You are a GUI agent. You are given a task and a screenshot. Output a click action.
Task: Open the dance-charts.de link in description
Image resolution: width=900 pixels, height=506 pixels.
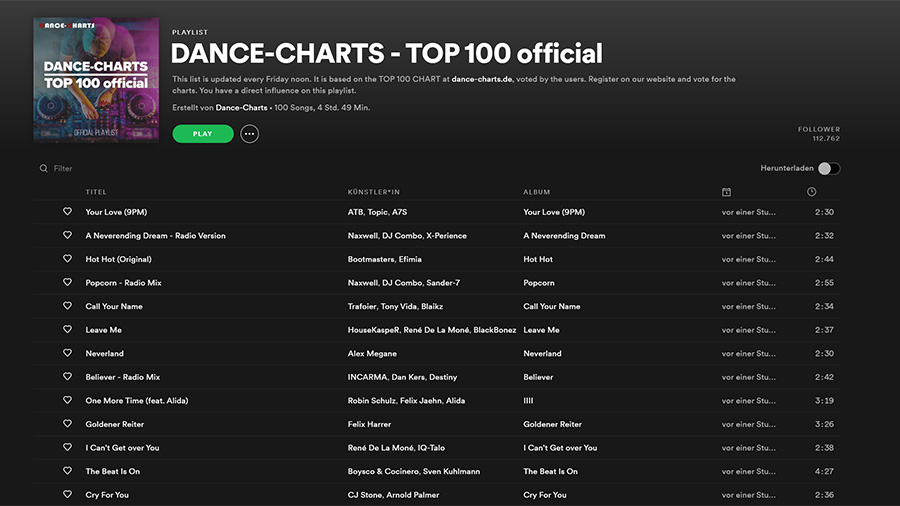(482, 79)
